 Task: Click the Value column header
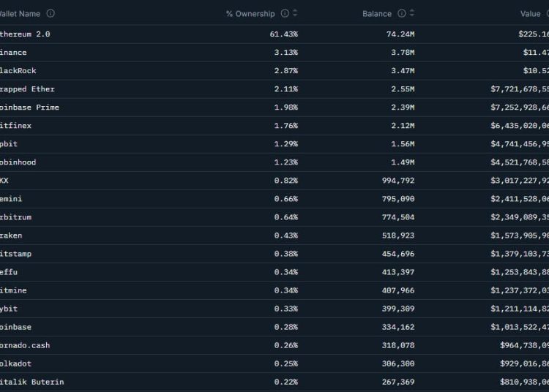point(530,13)
